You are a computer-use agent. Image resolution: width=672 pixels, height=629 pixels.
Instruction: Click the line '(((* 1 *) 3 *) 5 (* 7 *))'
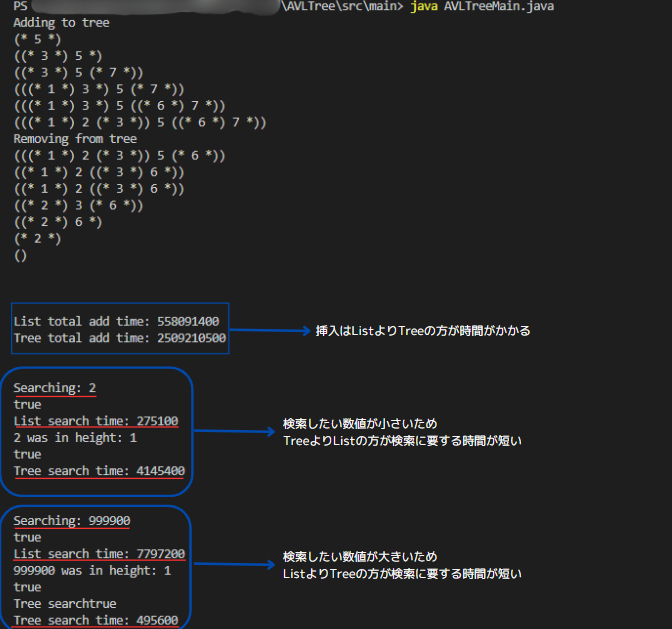pos(99,89)
